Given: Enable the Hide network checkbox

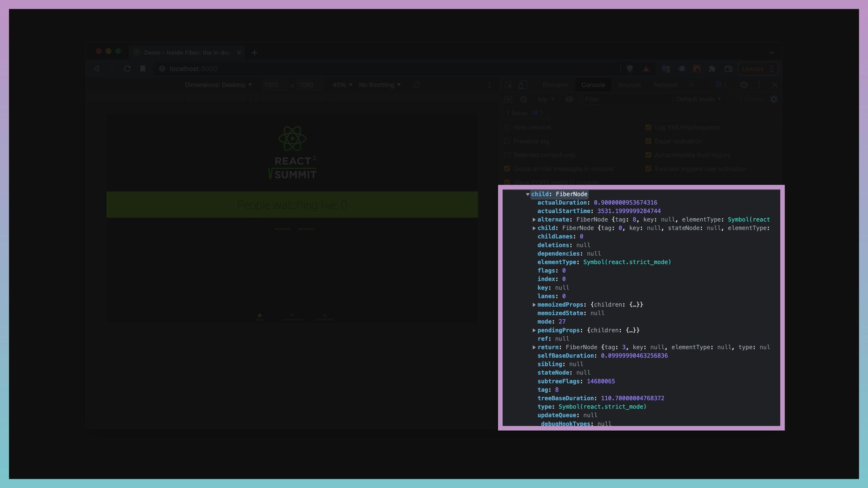Looking at the screenshot, I should pyautogui.click(x=507, y=127).
